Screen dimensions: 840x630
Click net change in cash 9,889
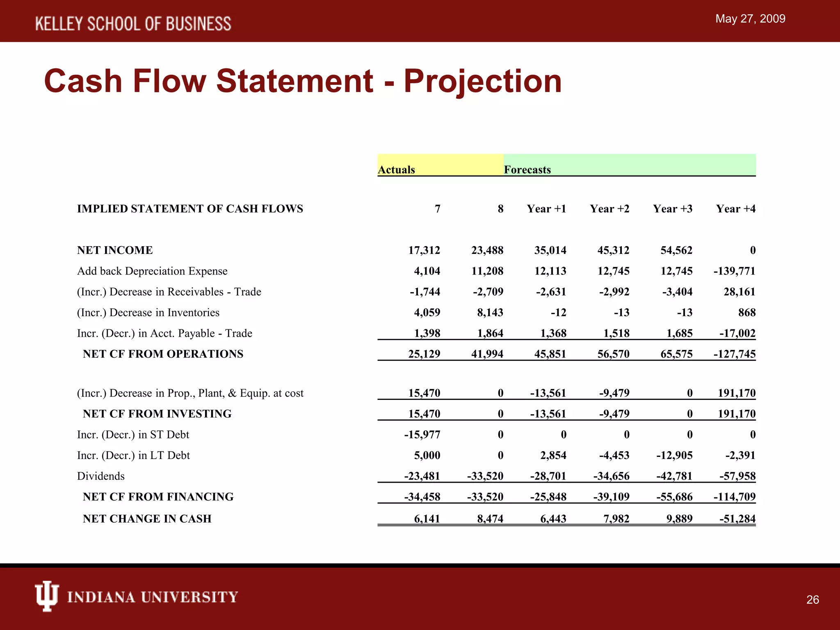tap(680, 519)
